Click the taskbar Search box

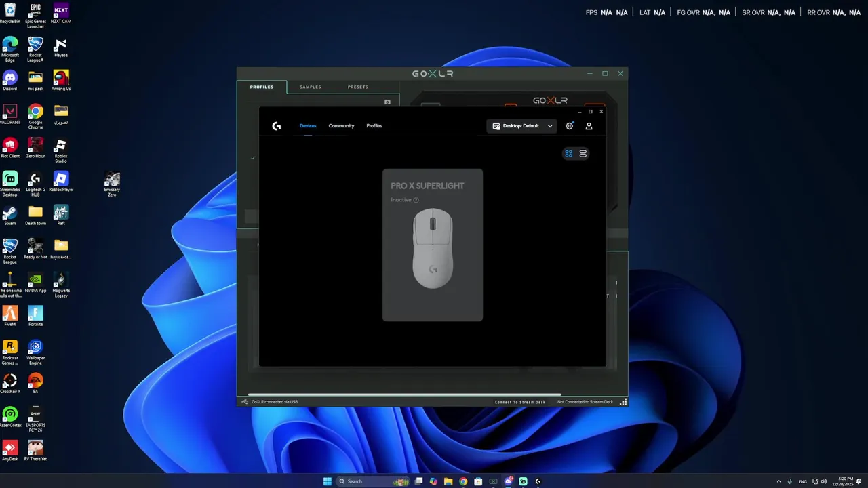(x=373, y=481)
